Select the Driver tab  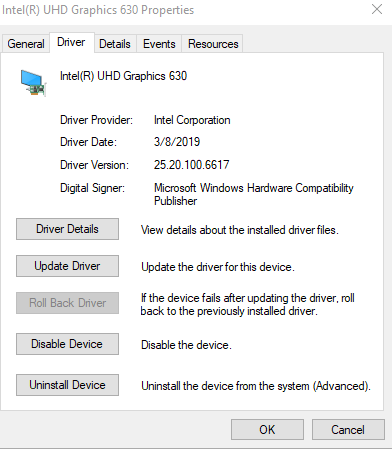71,42
